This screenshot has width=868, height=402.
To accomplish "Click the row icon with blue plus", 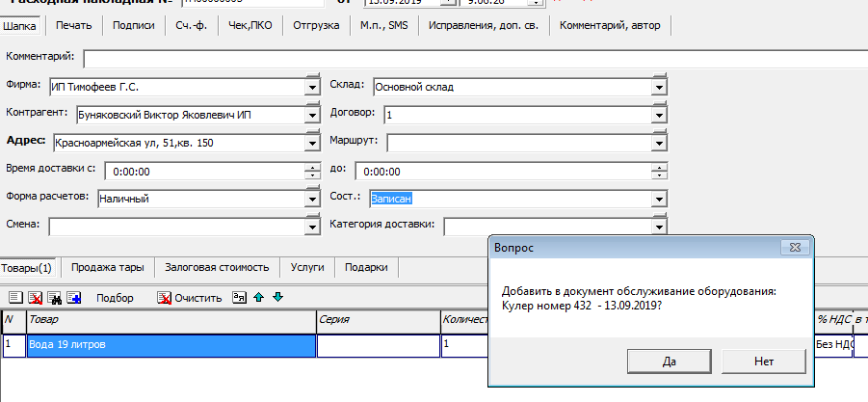I will click(74, 298).
